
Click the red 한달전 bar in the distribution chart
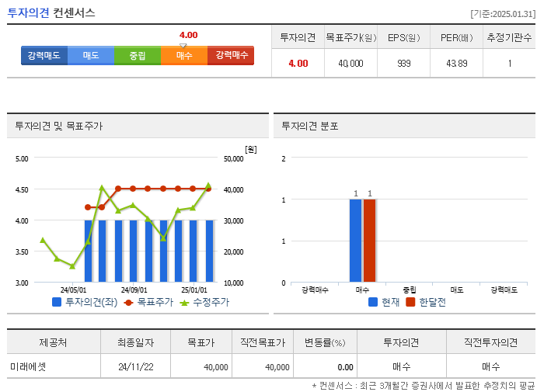coord(370,241)
